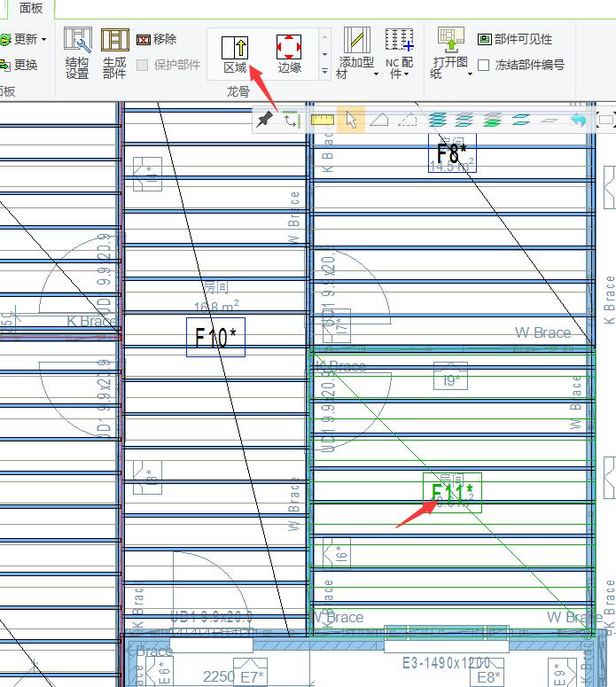The width and height of the screenshot is (616, 687).
Task: Select the F10* panel label
Action: tap(215, 338)
